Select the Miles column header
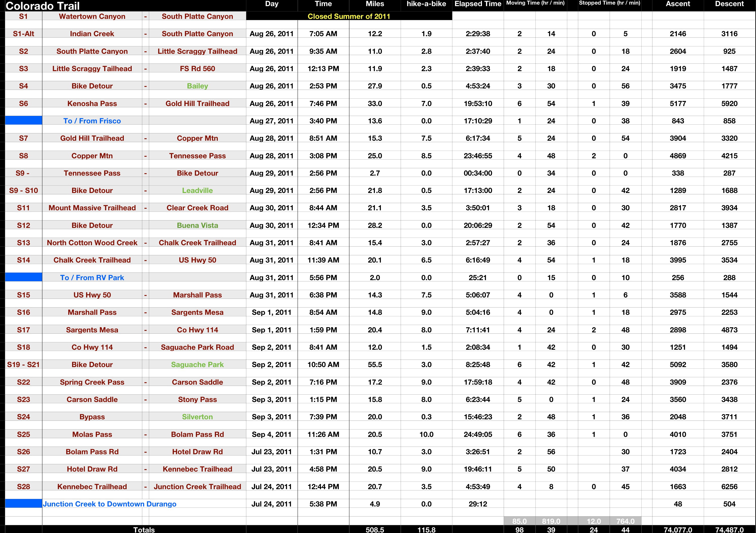 pyautogui.click(x=375, y=4)
